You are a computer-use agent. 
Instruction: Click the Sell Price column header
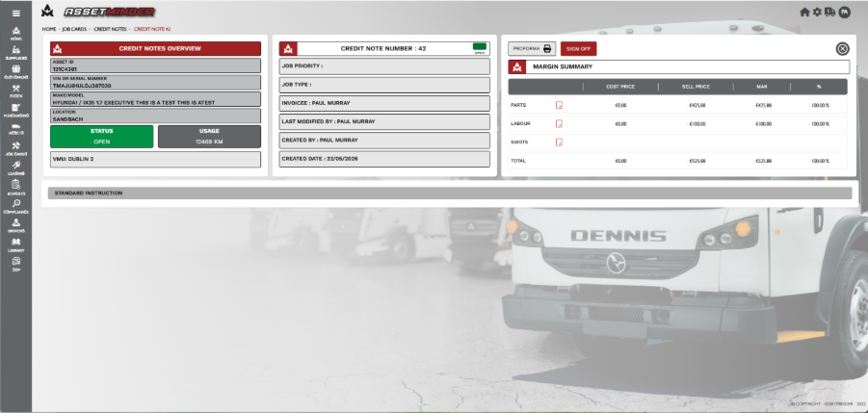(x=696, y=87)
